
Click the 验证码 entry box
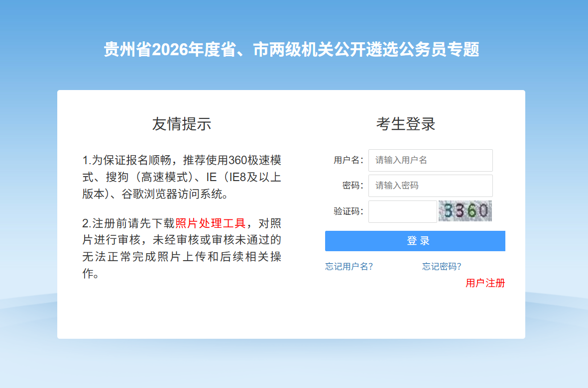click(402, 211)
